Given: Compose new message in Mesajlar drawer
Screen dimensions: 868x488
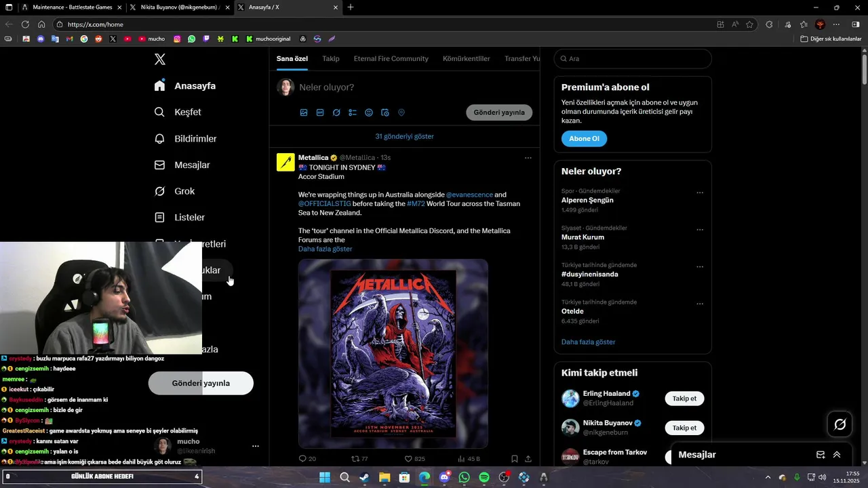Looking at the screenshot, I should 820,455.
